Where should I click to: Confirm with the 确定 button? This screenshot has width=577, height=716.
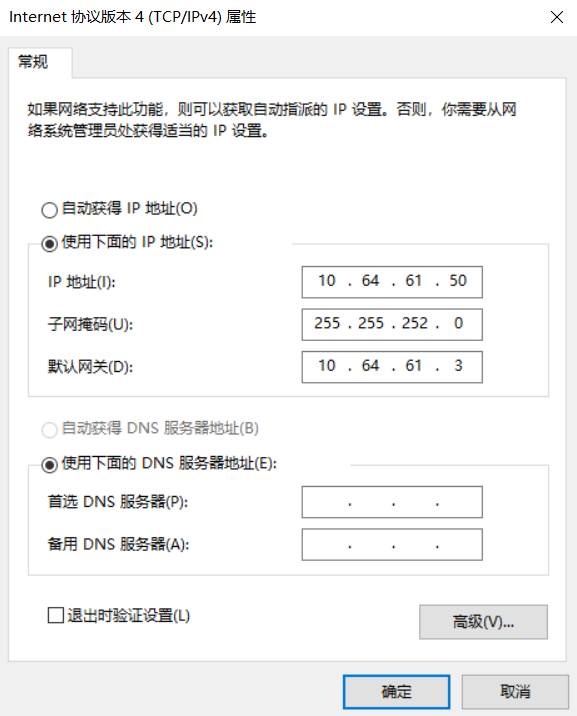[x=396, y=692]
